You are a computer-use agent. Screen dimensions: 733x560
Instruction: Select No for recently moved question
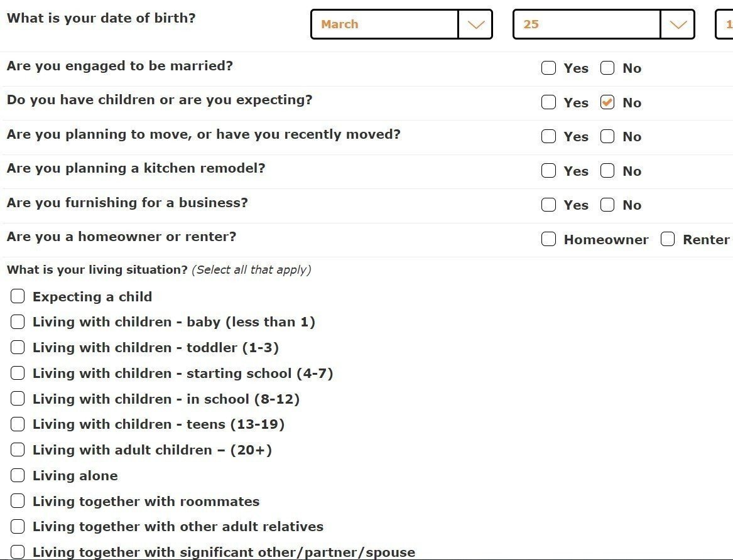[x=607, y=136]
